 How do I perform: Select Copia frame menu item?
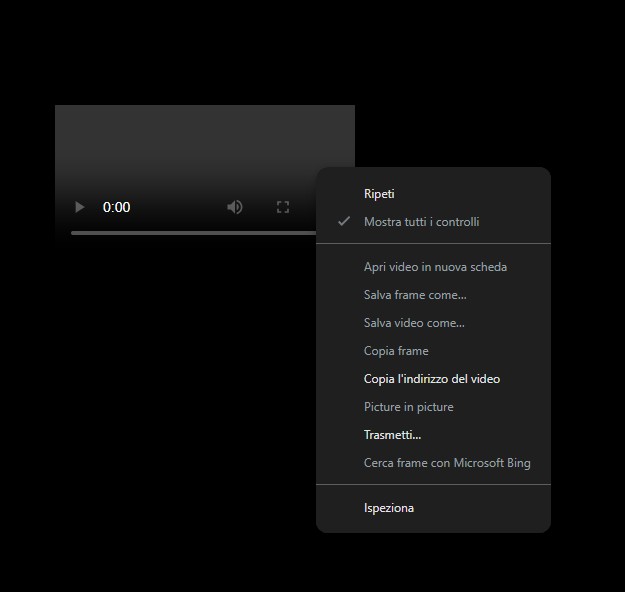[433, 351]
